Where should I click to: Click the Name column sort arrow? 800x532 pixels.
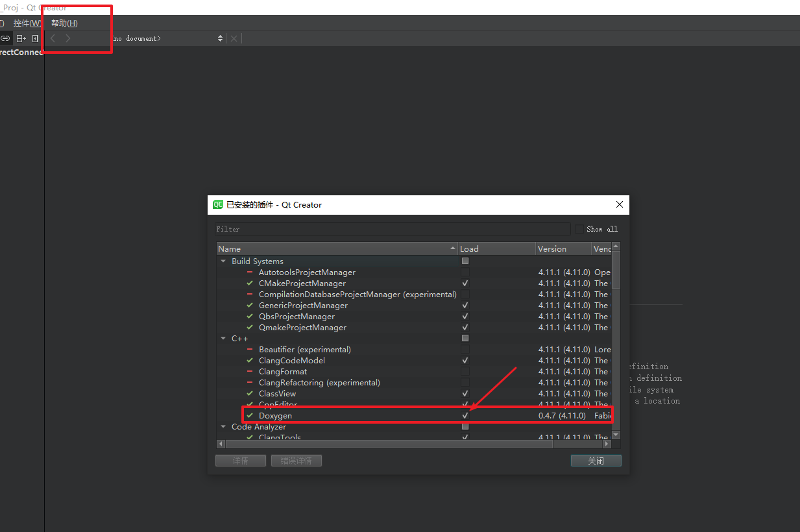click(453, 248)
